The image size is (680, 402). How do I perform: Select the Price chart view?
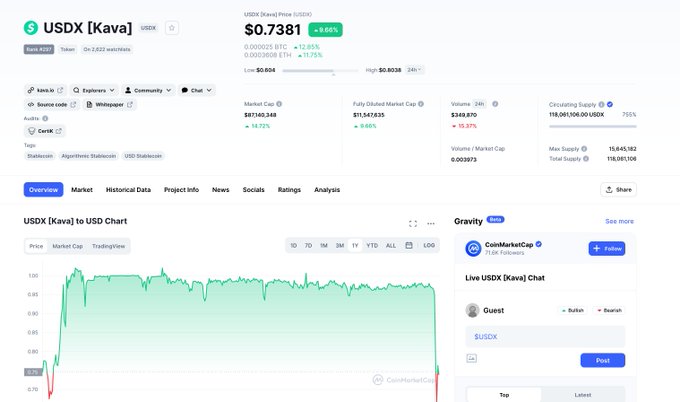(36, 246)
